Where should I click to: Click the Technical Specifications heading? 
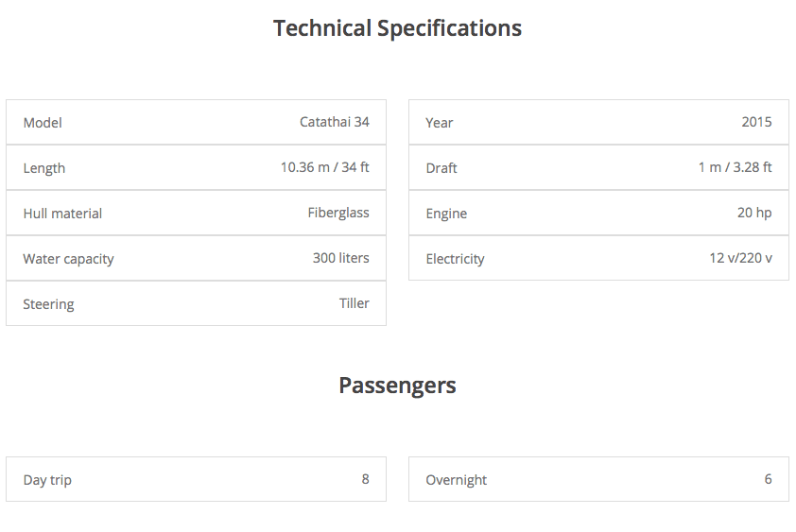coord(397,28)
